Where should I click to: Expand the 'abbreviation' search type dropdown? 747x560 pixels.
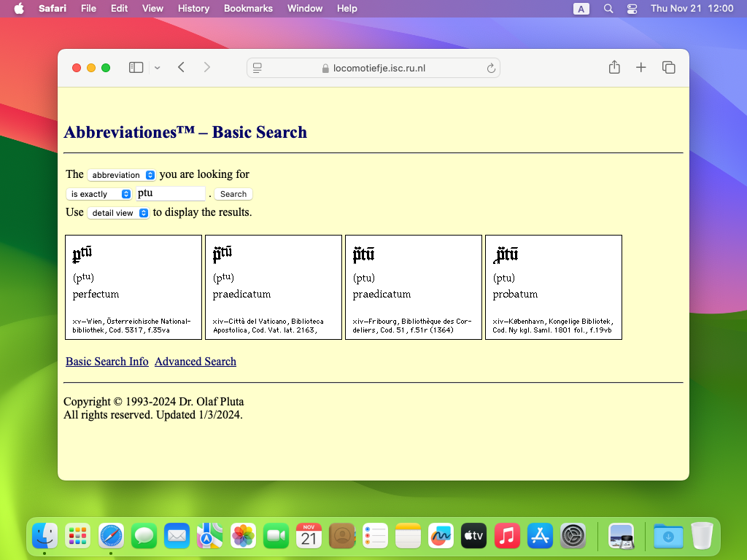[x=122, y=175]
